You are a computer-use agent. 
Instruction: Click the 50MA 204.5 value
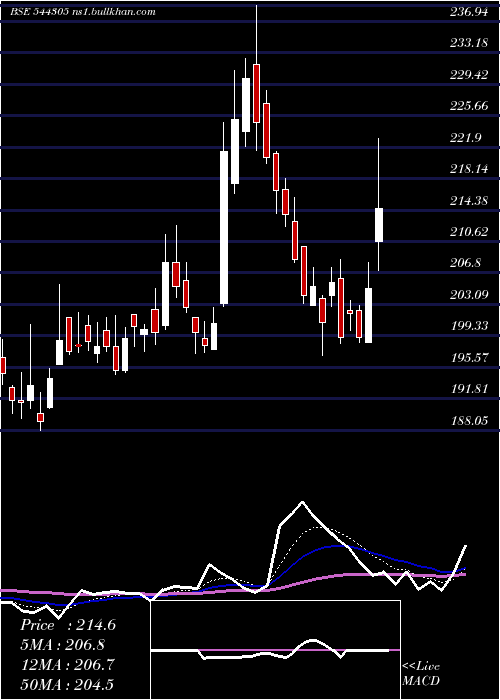(67, 684)
